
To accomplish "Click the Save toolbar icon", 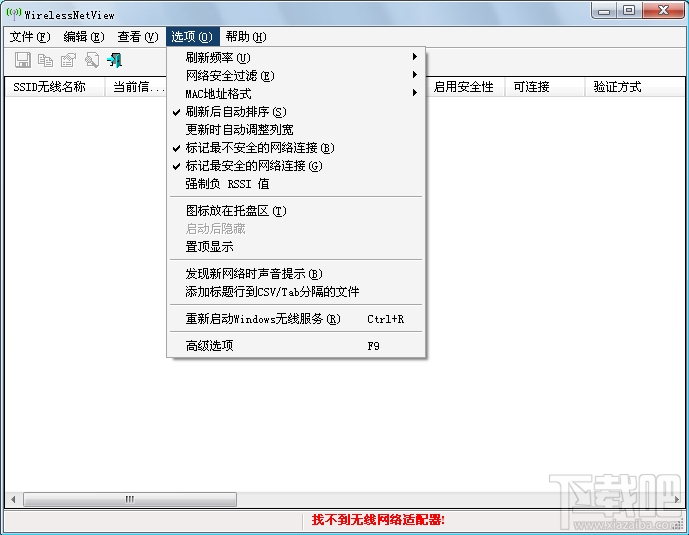I will pyautogui.click(x=22, y=60).
